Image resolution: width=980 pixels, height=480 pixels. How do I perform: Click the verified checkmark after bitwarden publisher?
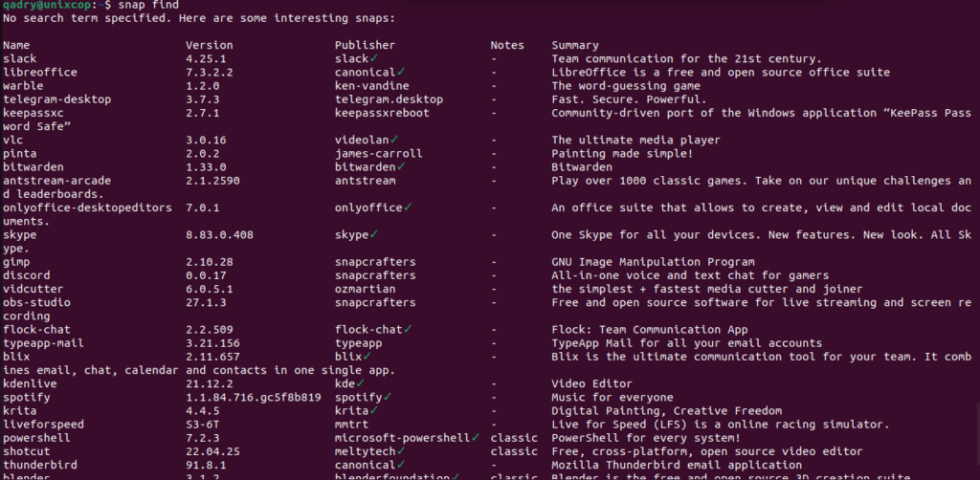[401, 166]
